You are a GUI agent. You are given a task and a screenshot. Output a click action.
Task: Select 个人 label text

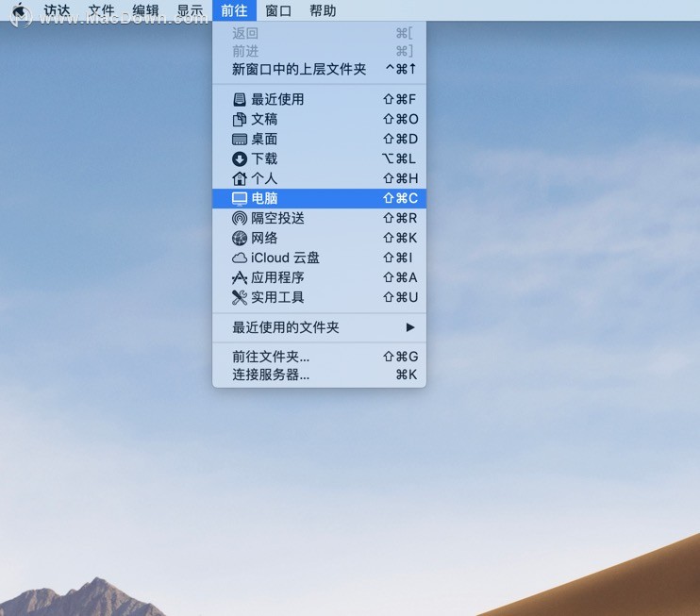[x=264, y=178]
